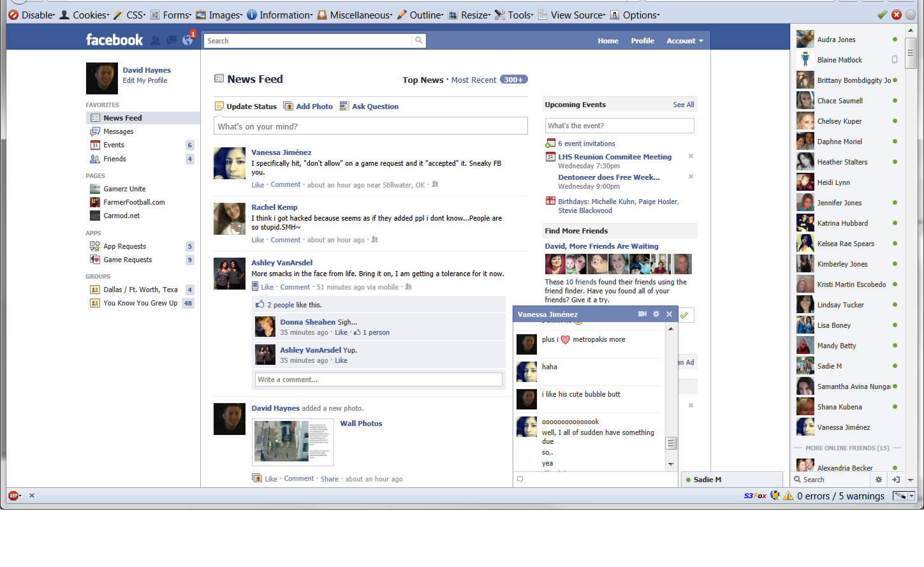Open the Forms dropdown

[171, 15]
